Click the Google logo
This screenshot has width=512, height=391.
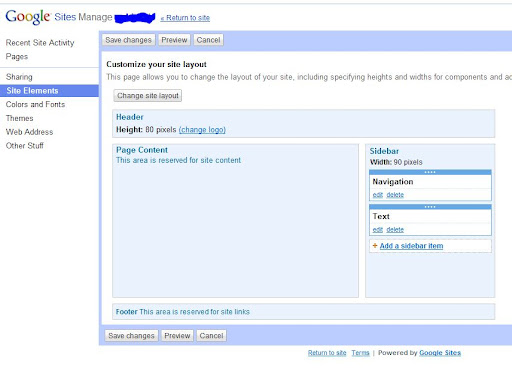tap(28, 17)
